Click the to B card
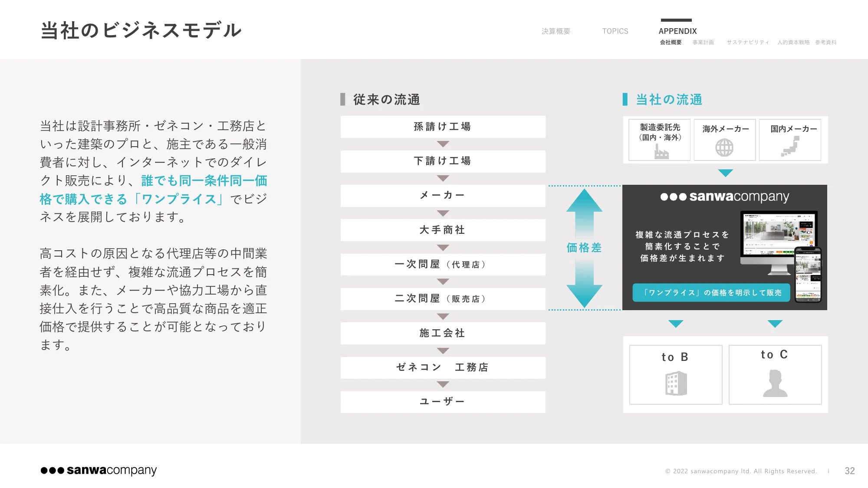The height and width of the screenshot is (488, 868). [676, 375]
